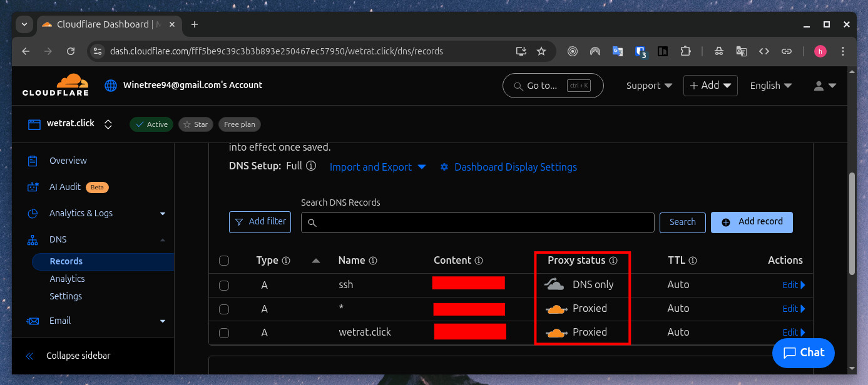The height and width of the screenshot is (385, 868).
Task: Open the wetrat.click domain switcher
Action: (x=108, y=124)
